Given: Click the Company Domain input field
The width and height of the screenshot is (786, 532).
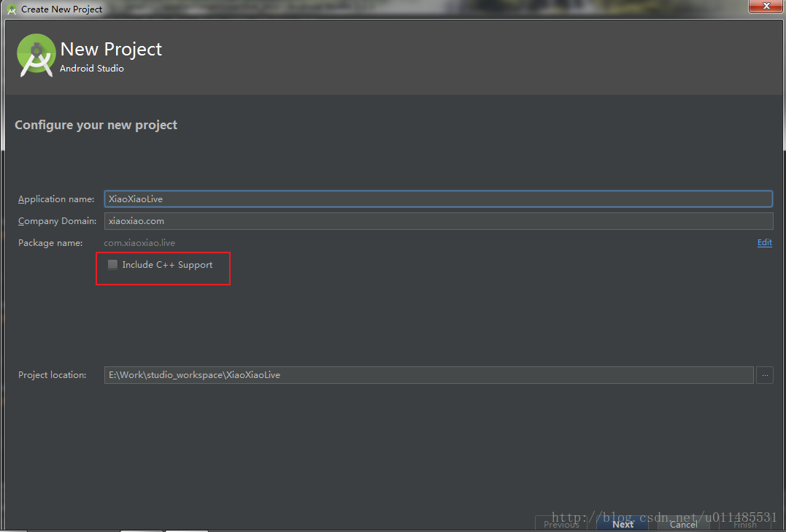Looking at the screenshot, I should pos(438,221).
